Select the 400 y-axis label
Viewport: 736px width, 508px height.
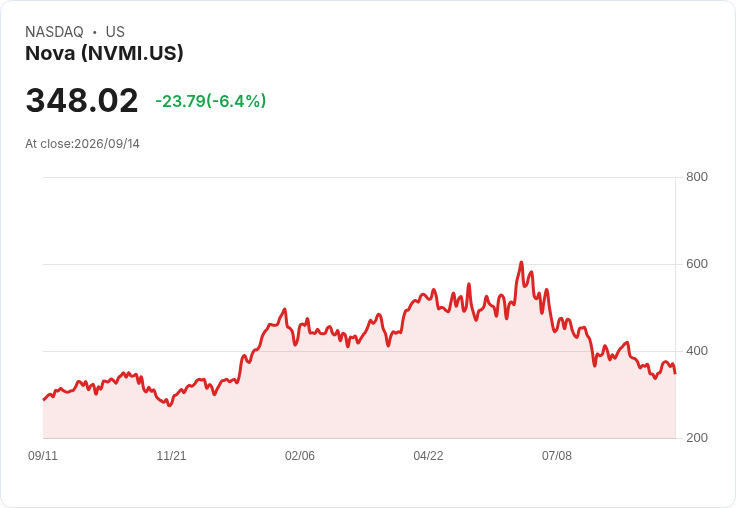tap(697, 351)
